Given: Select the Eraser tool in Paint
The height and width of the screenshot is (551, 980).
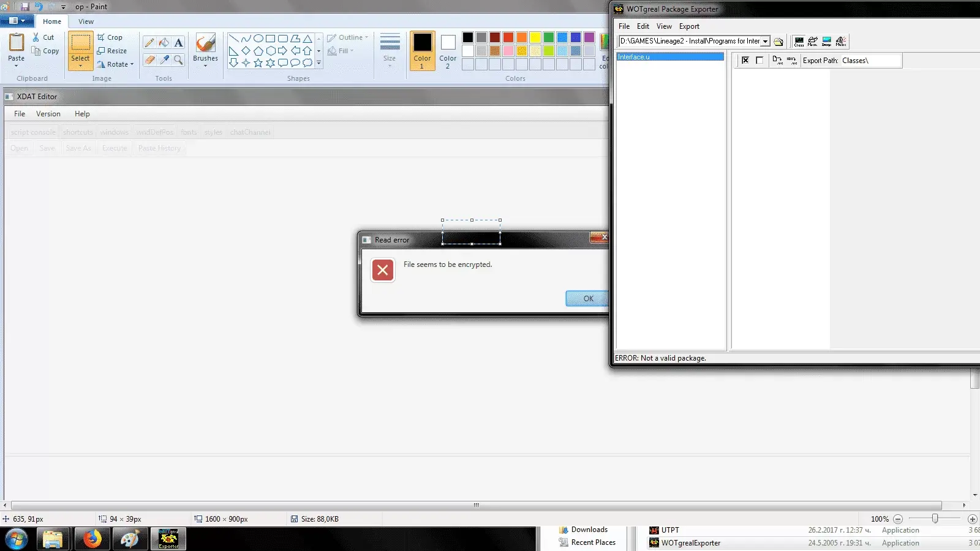Looking at the screenshot, I should coord(149,59).
